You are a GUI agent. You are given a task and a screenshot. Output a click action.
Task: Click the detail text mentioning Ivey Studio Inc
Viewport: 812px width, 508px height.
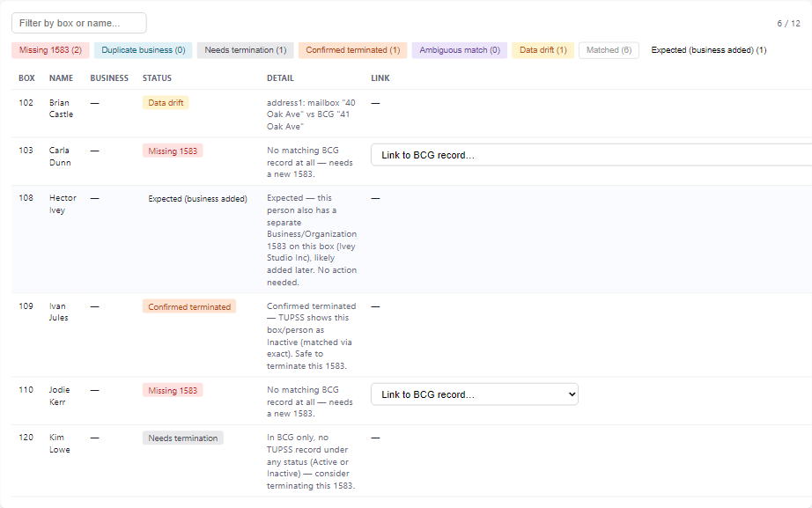coord(312,239)
